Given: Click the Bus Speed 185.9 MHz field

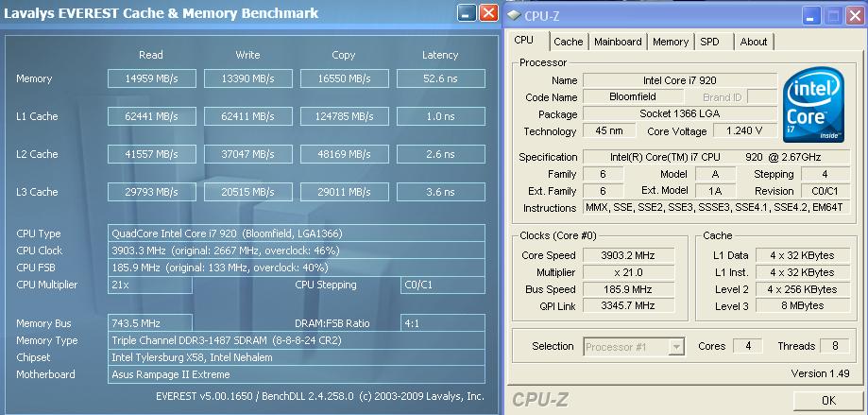Looking at the screenshot, I should pos(628,289).
